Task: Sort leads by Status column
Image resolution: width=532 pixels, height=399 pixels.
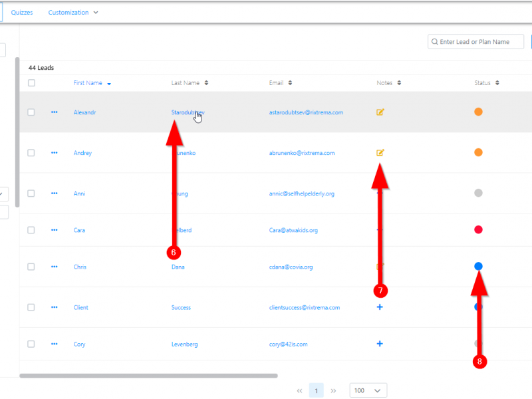Action: coord(497,83)
